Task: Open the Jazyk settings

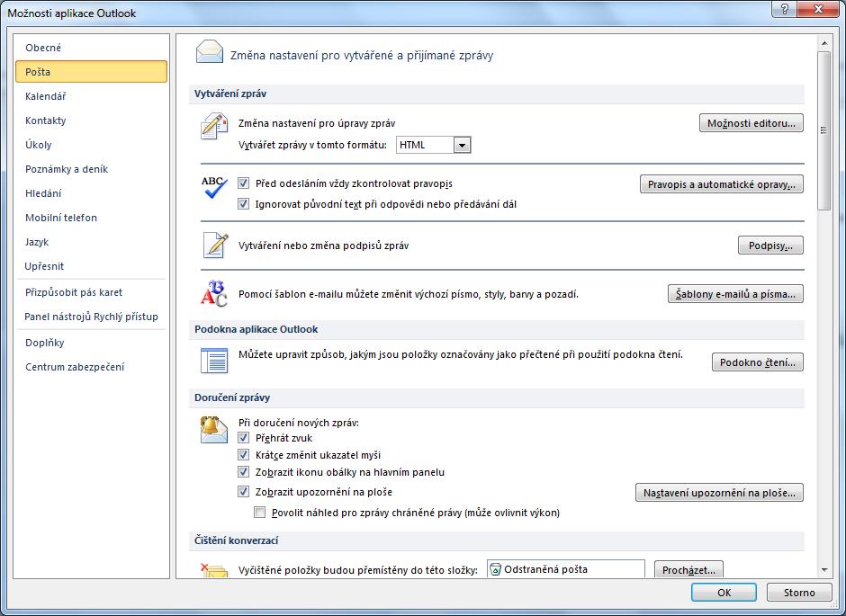Action: [x=91, y=241]
